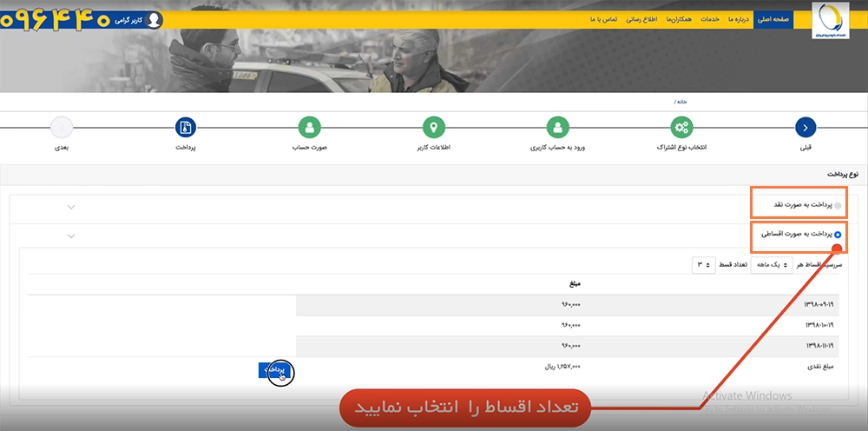Expand the cash payment panel chevron
Screen dimensions: 868x431
71,207
